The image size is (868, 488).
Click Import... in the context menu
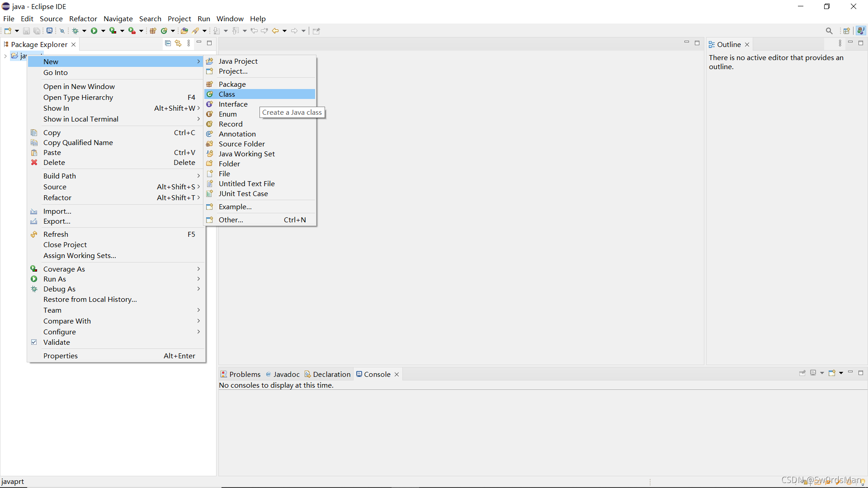116,211
